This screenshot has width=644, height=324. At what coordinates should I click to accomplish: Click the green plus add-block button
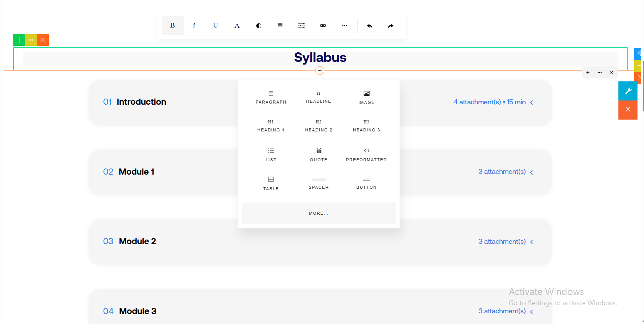tap(19, 40)
